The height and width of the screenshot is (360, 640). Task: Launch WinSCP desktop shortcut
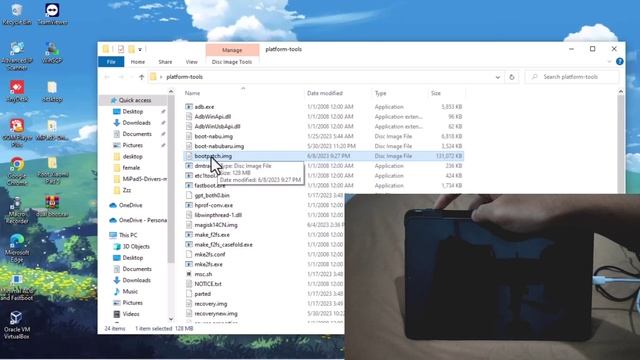pos(52,53)
